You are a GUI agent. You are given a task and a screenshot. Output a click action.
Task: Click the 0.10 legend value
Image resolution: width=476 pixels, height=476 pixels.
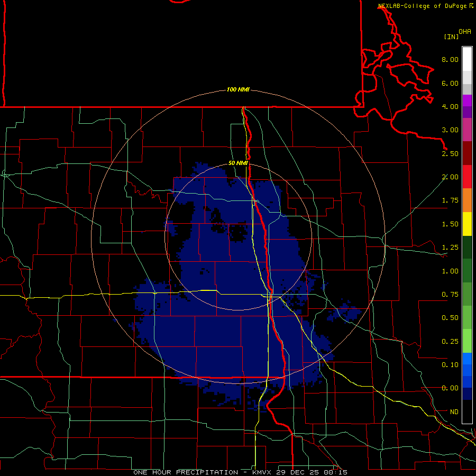click(450, 365)
